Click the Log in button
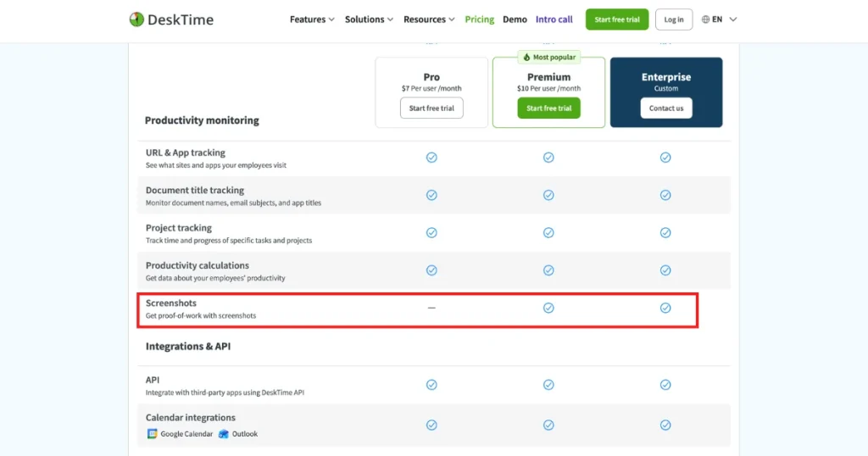The image size is (868, 456). pos(674,19)
